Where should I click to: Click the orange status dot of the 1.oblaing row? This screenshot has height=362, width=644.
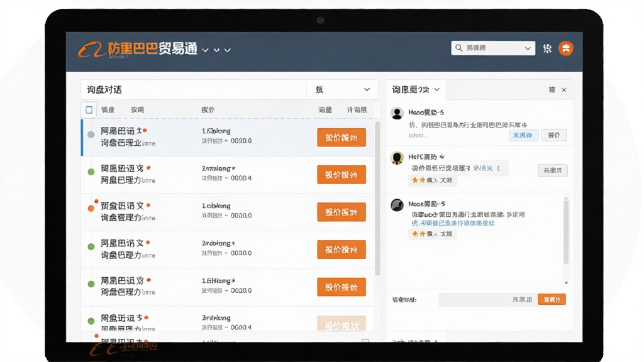(91, 208)
